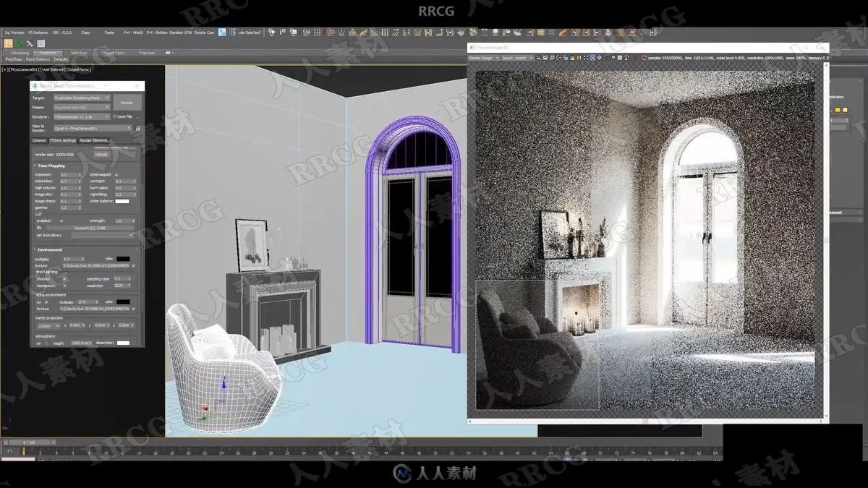
Task: Click the Render button in Render Setup
Action: 127,103
